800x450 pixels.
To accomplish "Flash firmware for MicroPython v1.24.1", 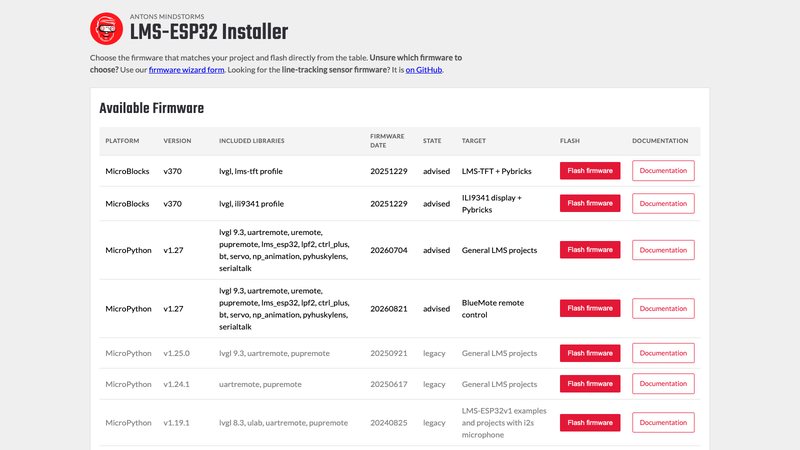I will point(590,384).
